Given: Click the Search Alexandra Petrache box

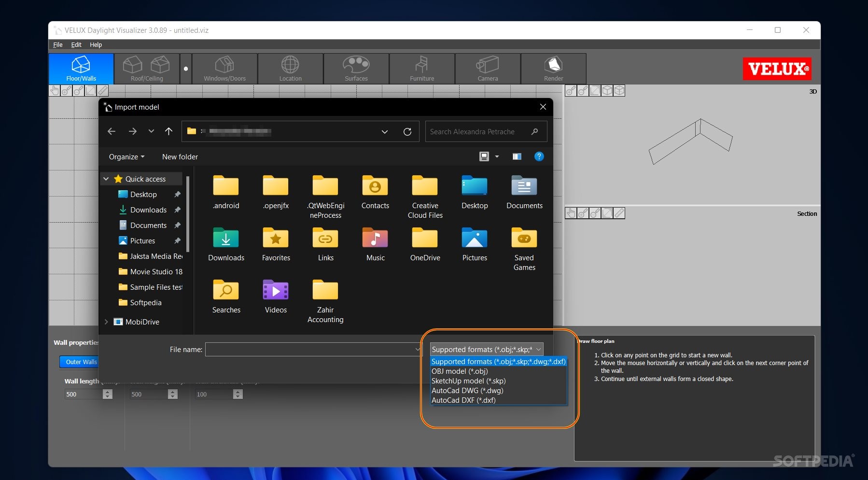Looking at the screenshot, I should [486, 131].
